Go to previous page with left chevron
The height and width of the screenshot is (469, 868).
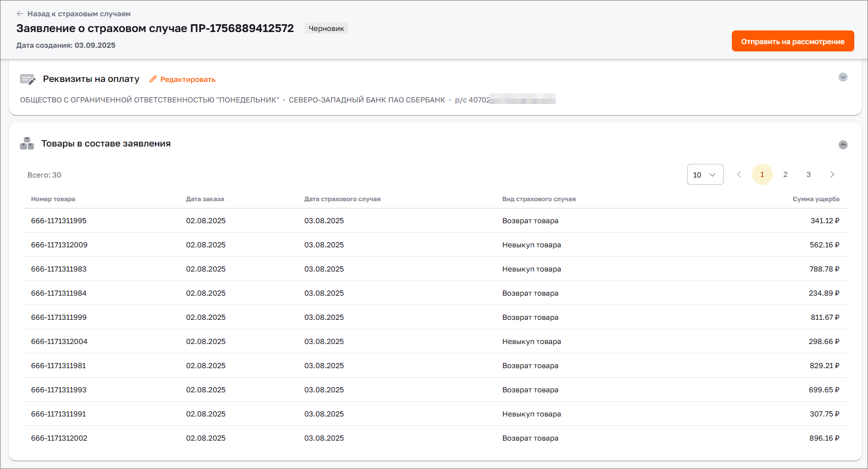[739, 174]
